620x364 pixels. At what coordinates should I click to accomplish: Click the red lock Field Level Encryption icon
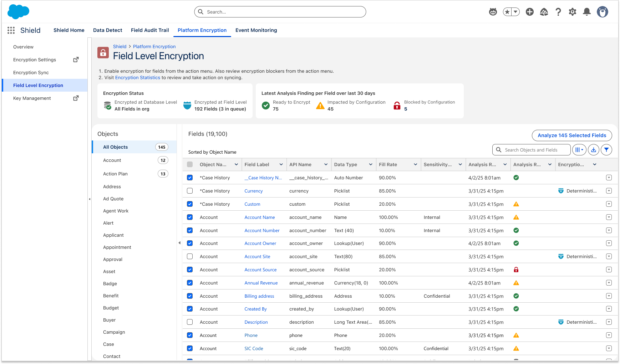pos(103,53)
